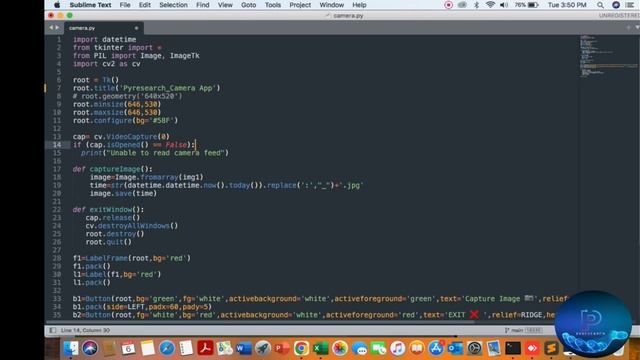Open the tab list dropdown arrow
Viewport: 640px width, 360px height.
click(x=637, y=27)
